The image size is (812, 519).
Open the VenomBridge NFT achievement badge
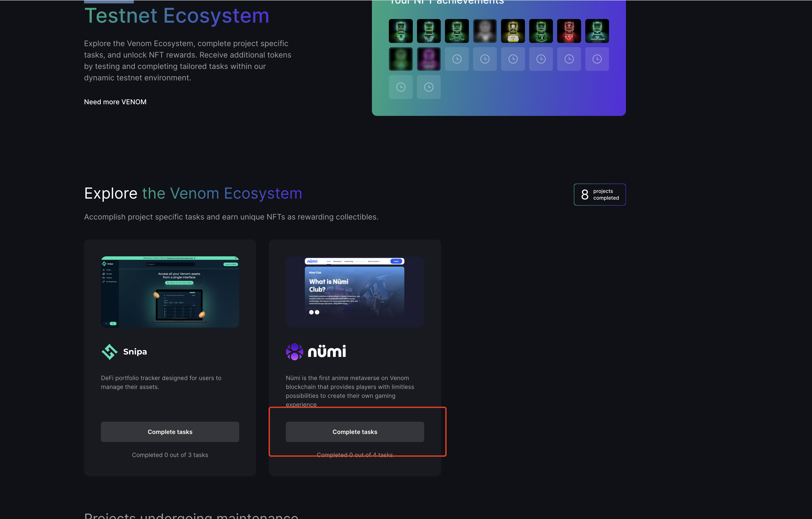(457, 31)
